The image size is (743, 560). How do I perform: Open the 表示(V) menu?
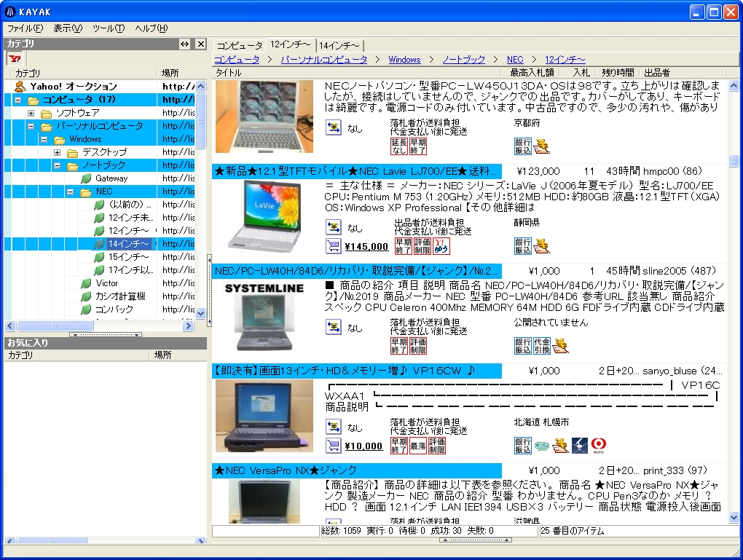click(67, 28)
